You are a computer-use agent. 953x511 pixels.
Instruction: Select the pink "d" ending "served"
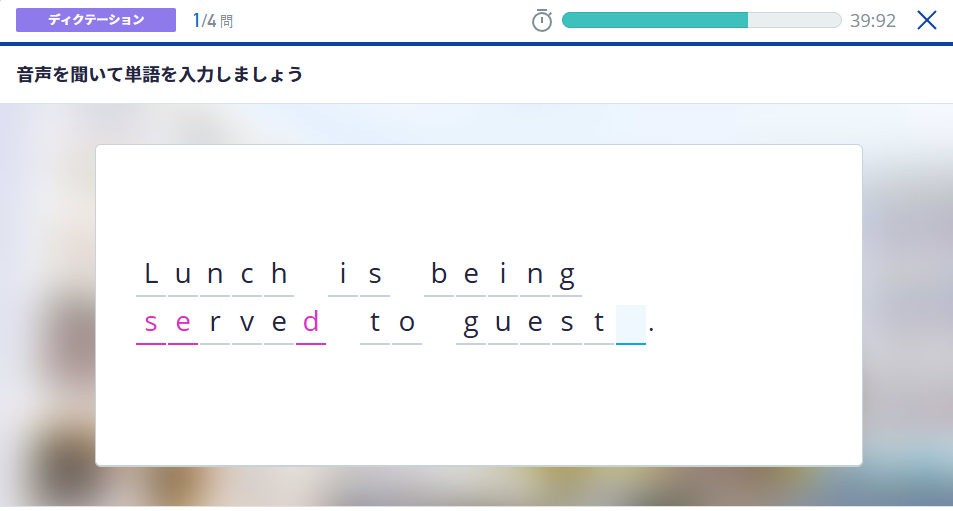pos(311,323)
